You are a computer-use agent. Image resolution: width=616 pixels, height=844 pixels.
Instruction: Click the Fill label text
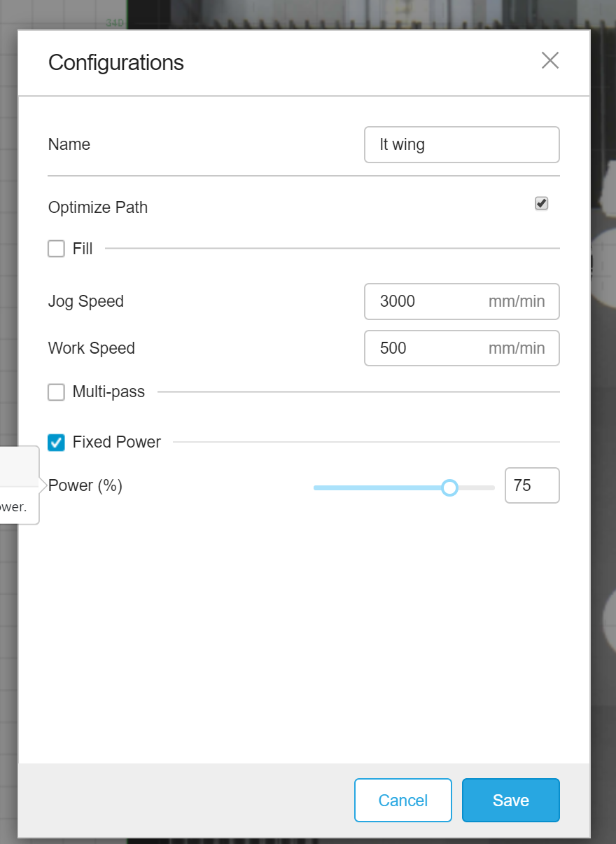coord(82,249)
